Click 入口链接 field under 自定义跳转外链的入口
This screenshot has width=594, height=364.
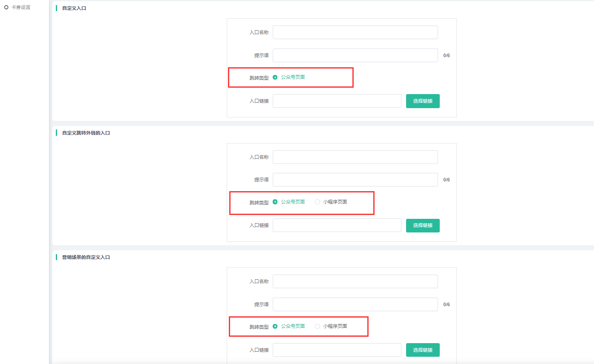[337, 225]
